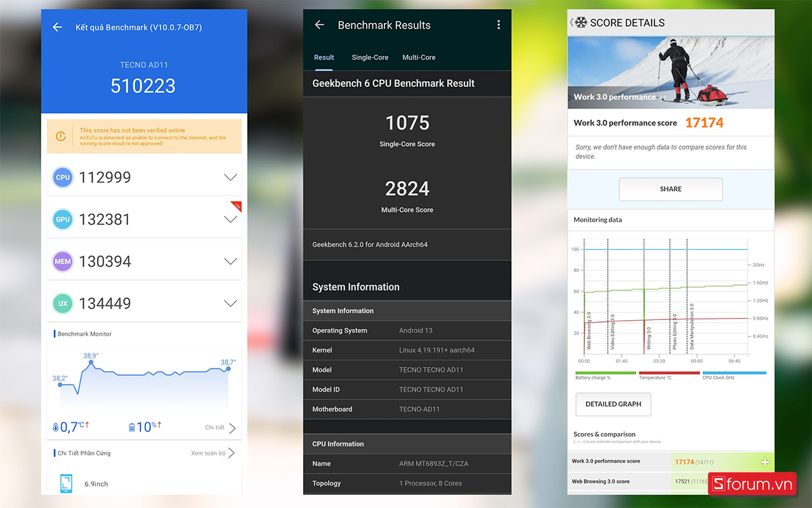Tap the green UX badge icon

[63, 304]
